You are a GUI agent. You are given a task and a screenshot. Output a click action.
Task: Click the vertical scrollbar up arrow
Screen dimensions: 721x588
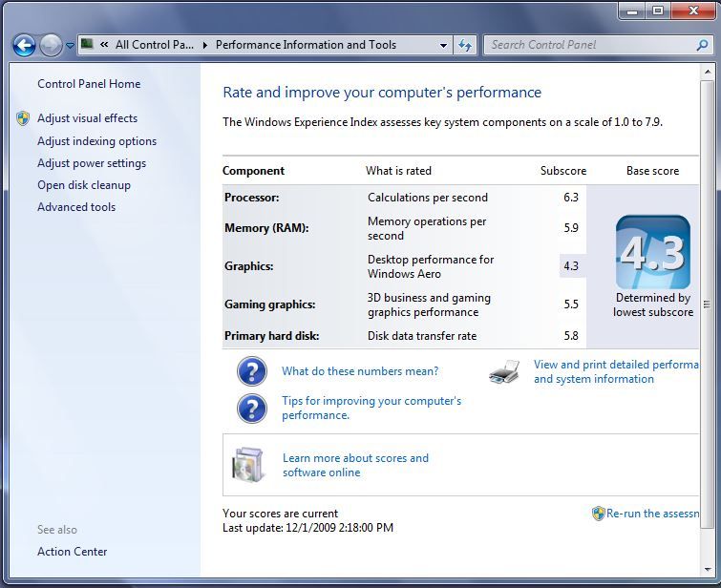pyautogui.click(x=708, y=72)
